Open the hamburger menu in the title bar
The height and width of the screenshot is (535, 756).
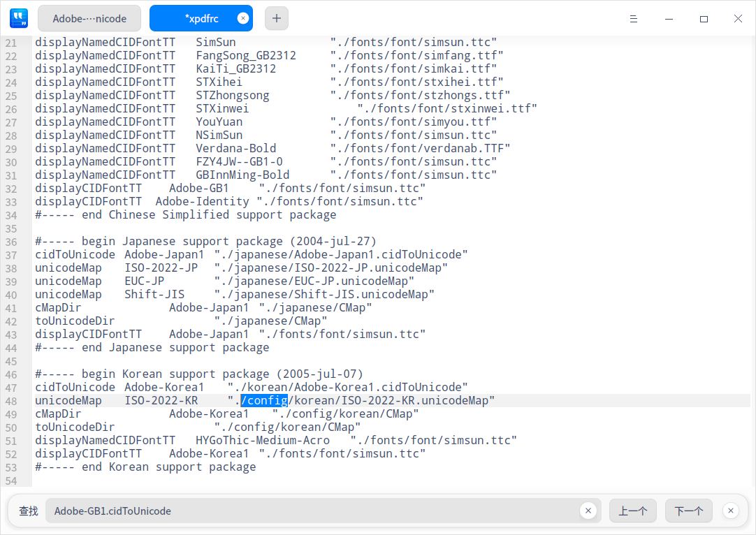click(x=634, y=19)
